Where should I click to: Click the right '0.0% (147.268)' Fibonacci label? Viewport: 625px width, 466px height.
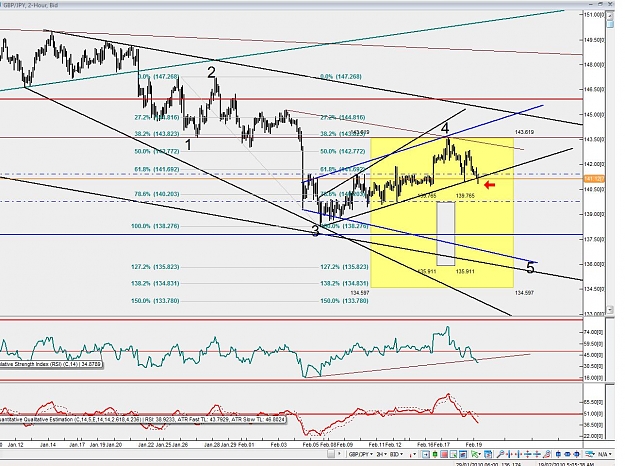pos(340,77)
